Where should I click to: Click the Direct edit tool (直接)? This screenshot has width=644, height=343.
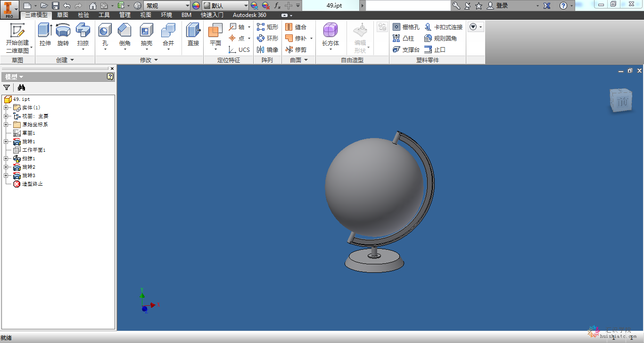click(x=193, y=35)
